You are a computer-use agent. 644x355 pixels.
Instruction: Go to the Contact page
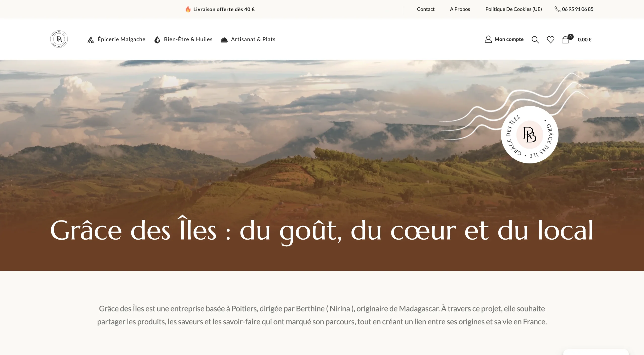tap(426, 9)
